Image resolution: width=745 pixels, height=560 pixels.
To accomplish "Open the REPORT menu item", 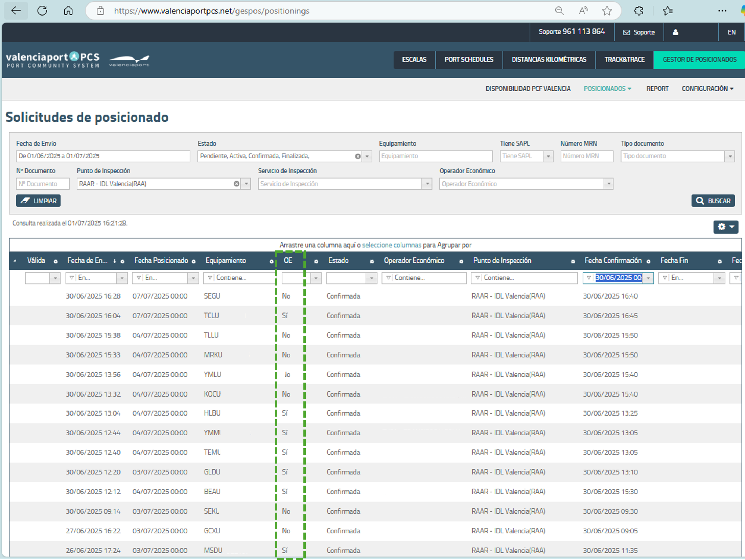I will (x=657, y=89).
